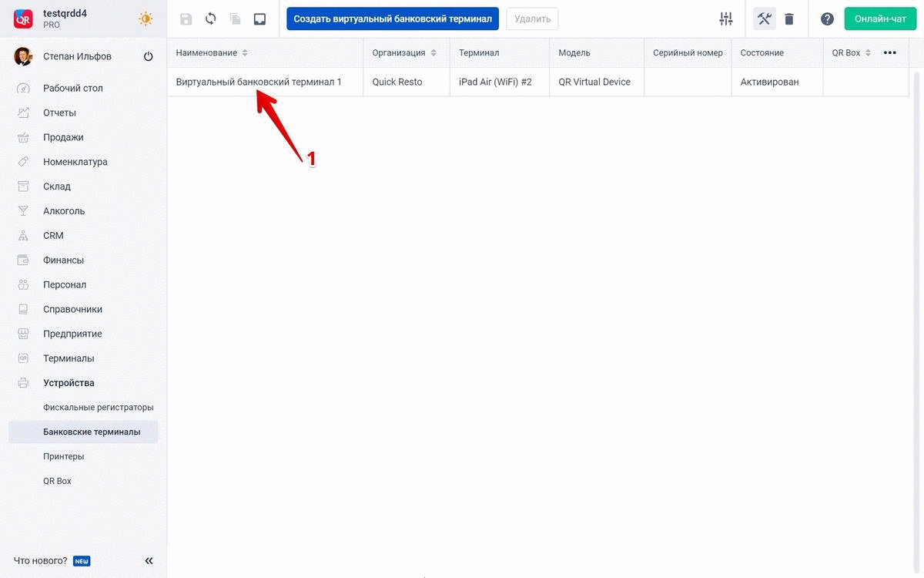Click the Отчеты chart icon

(x=23, y=113)
